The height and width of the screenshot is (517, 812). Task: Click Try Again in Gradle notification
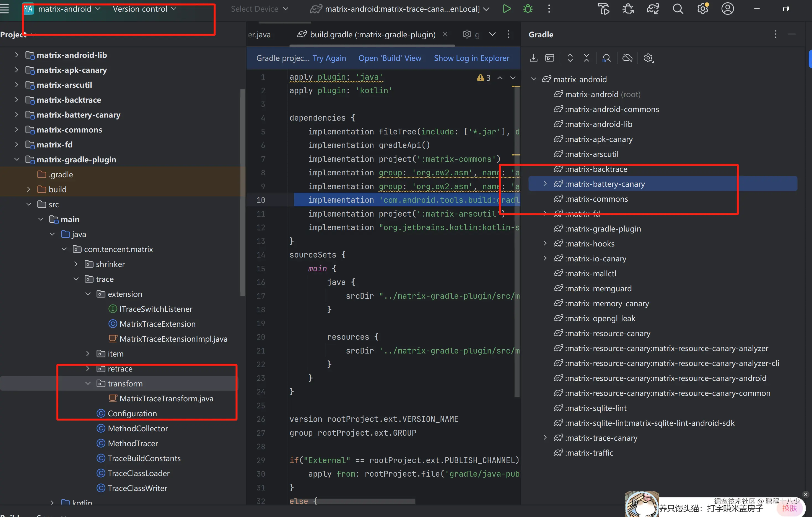click(329, 58)
